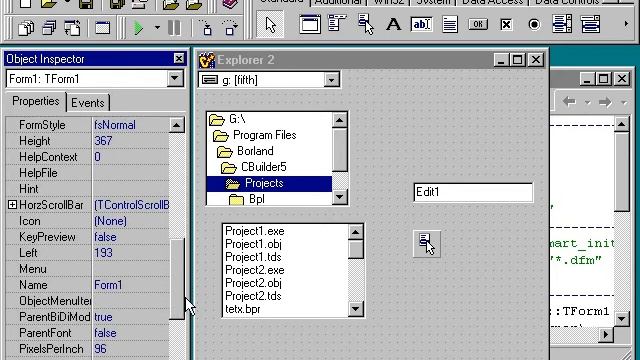640x360 pixels.
Task: Select the Projects folder in directory list
Action: coord(269,183)
